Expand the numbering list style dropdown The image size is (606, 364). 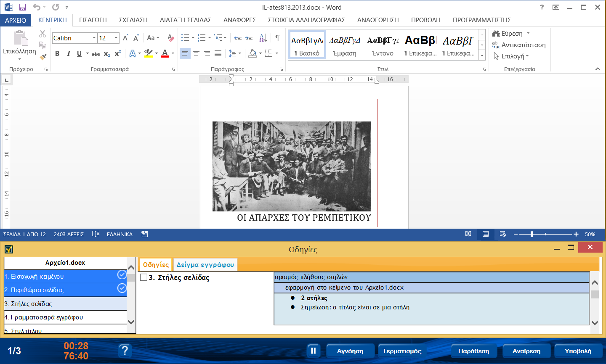tap(210, 38)
